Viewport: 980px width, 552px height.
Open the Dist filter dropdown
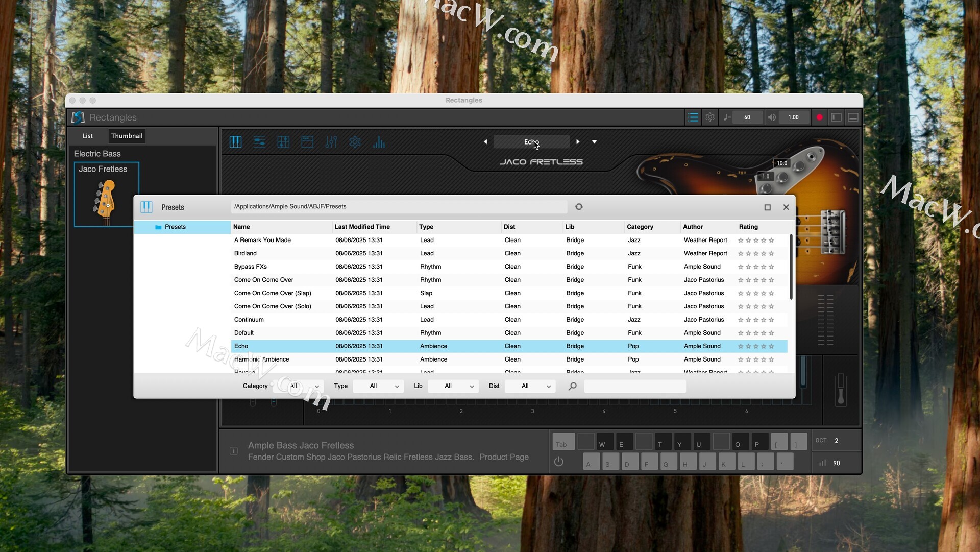pos(530,386)
